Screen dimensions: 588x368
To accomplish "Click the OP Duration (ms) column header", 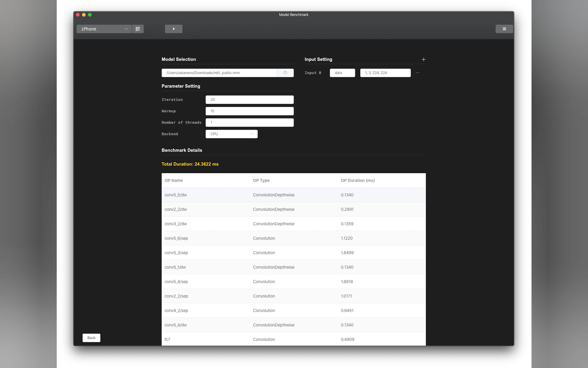I will pos(358,180).
